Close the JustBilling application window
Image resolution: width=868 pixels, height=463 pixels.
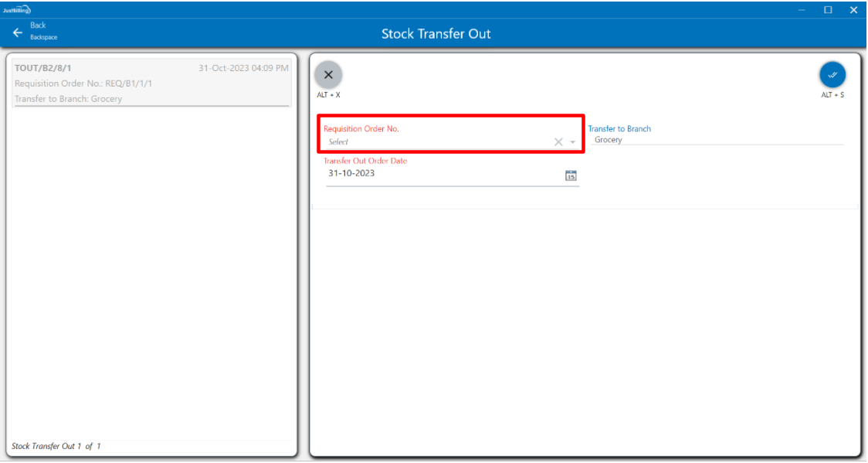coord(853,10)
